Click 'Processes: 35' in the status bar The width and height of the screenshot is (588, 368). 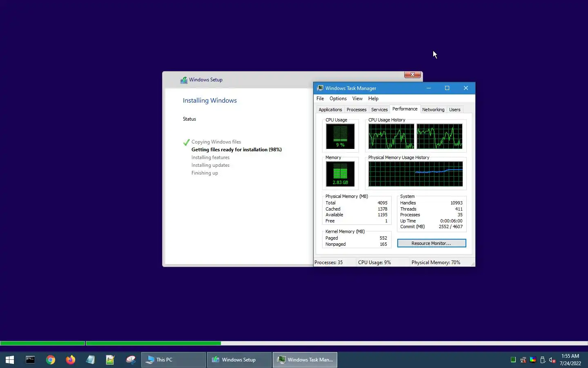[x=329, y=263]
